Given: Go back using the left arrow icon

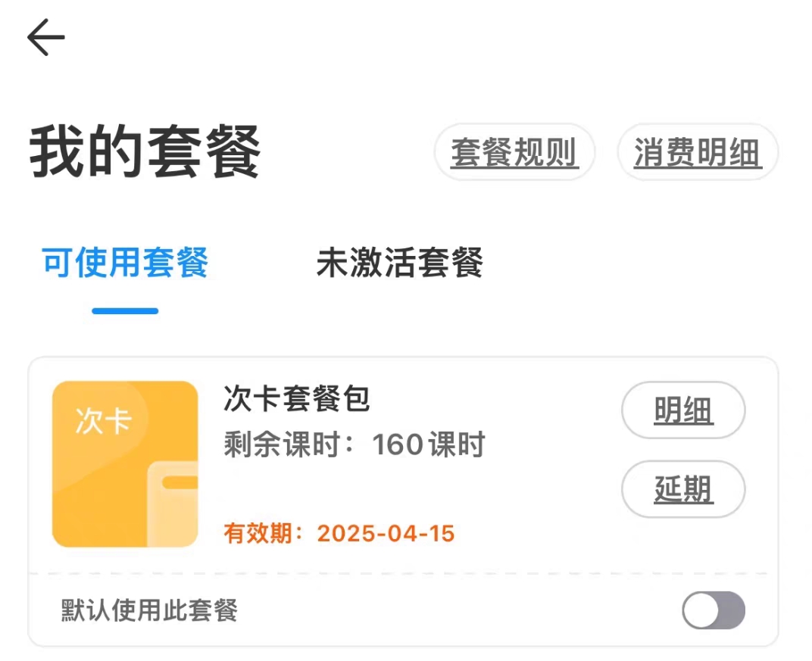Looking at the screenshot, I should tap(46, 37).
